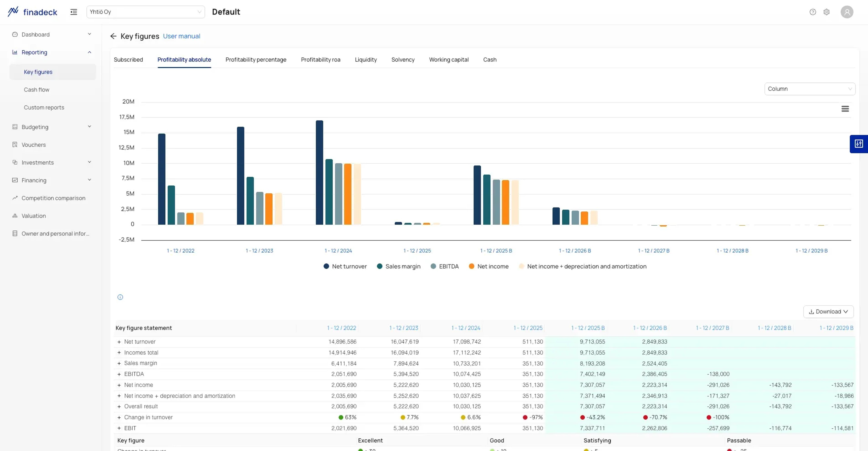Click the Competition comparison sidebar icon
The height and width of the screenshot is (451, 868).
click(15, 198)
